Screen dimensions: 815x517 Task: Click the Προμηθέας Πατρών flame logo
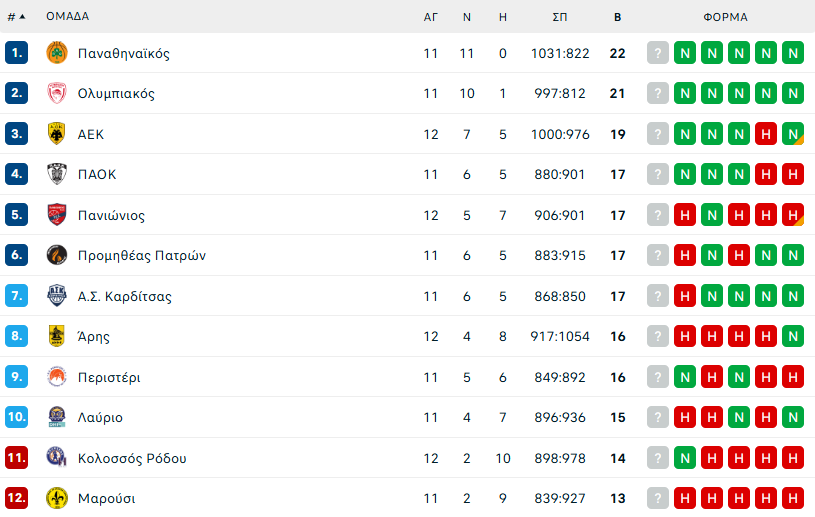(x=57, y=255)
